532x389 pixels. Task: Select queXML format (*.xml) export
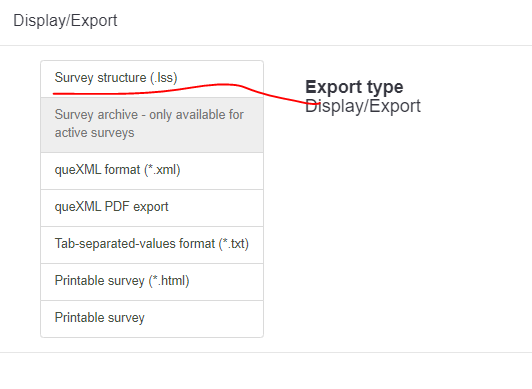click(x=152, y=171)
